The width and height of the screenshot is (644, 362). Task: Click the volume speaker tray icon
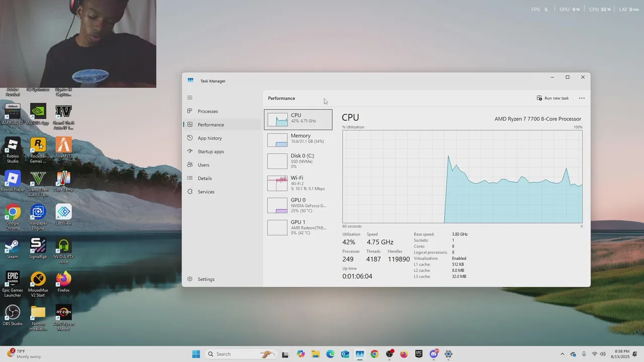(604, 354)
